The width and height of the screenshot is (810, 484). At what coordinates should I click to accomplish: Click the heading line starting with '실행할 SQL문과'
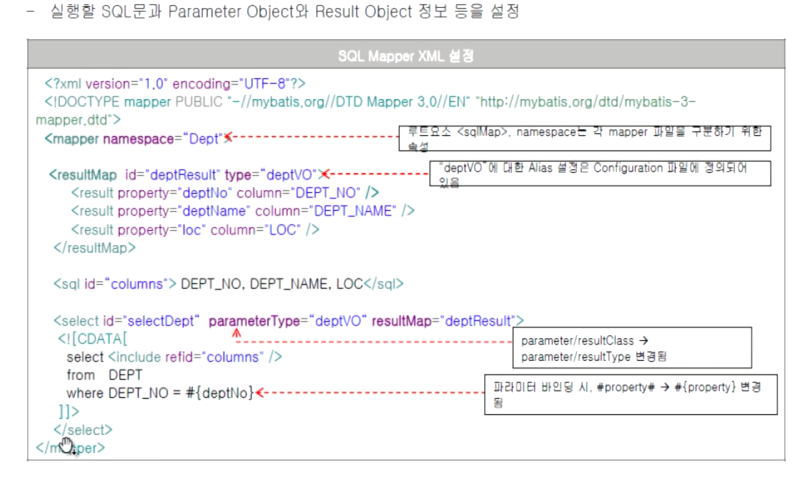coord(285,11)
